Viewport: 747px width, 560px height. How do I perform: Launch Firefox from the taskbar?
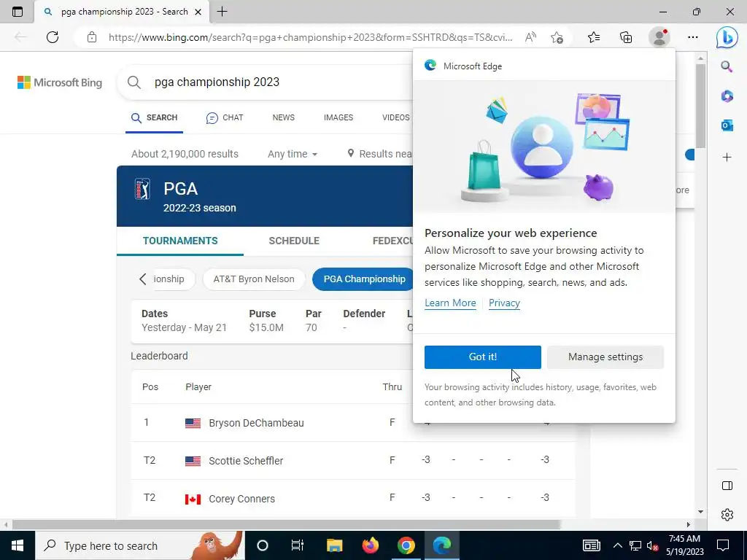pos(370,545)
